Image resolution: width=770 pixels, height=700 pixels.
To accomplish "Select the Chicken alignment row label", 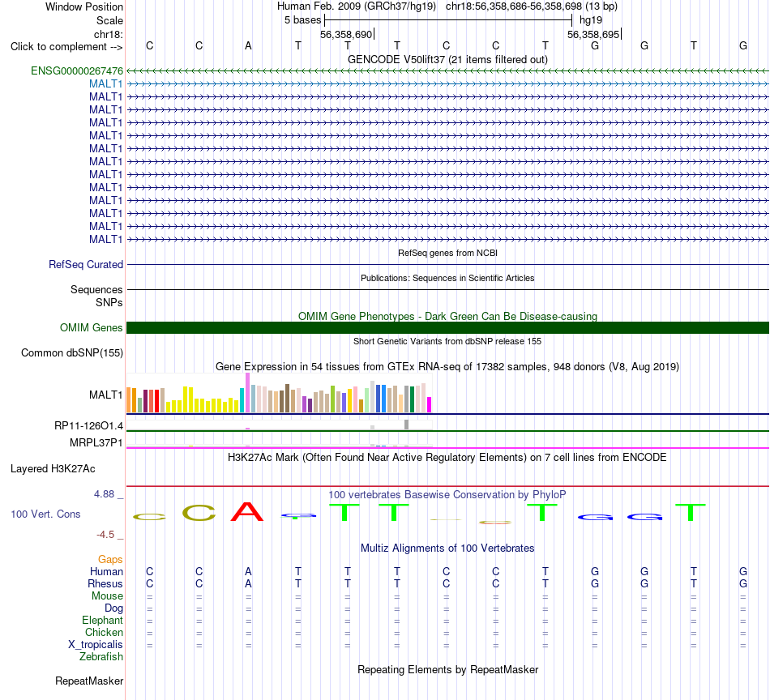I will tap(104, 632).
